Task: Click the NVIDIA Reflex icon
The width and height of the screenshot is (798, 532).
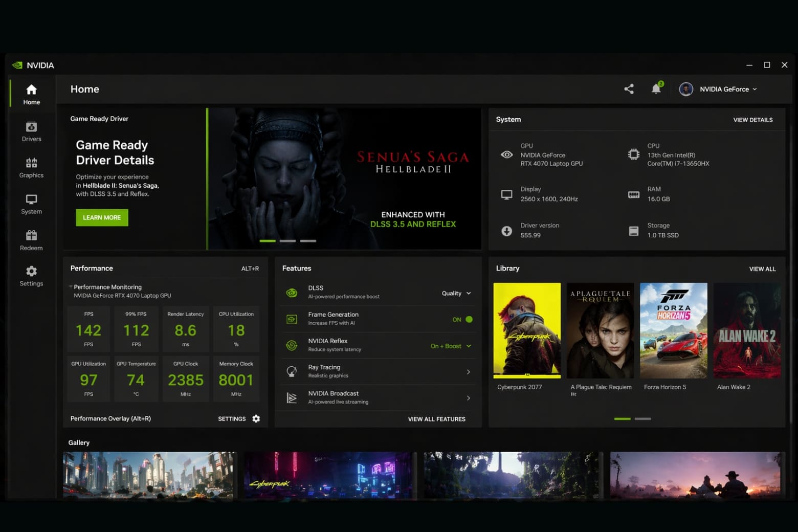Action: coord(292,345)
